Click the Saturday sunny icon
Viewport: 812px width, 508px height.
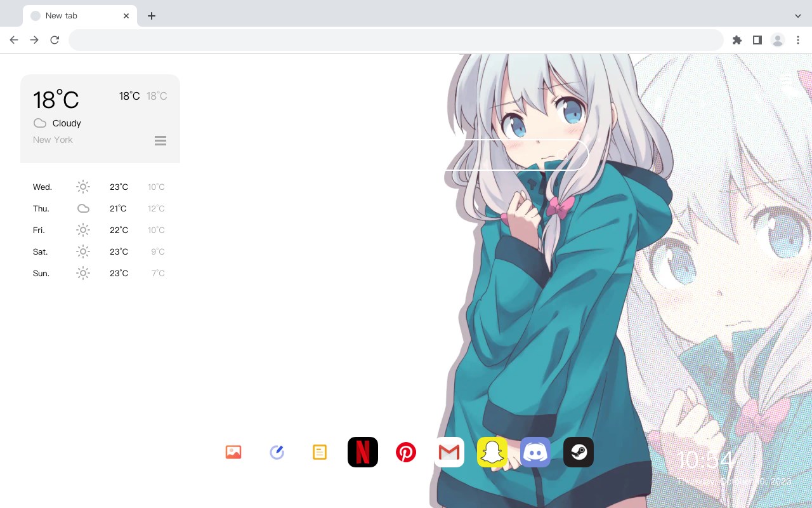point(83,251)
